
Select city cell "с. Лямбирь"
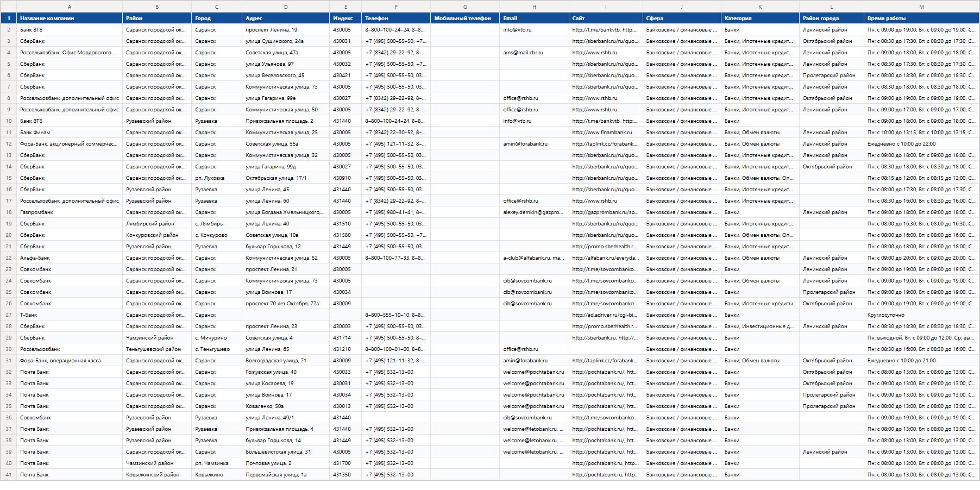tap(217, 224)
